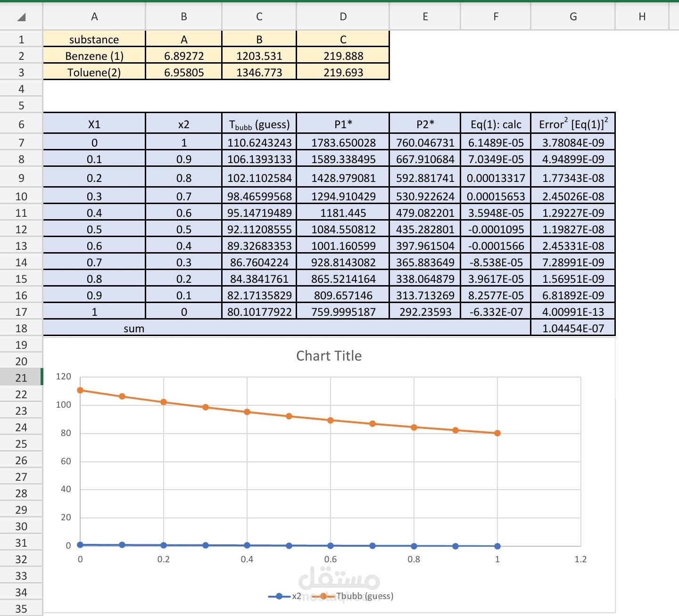Click last orange data point at x=1
The width and height of the screenshot is (679, 616).
[497, 433]
